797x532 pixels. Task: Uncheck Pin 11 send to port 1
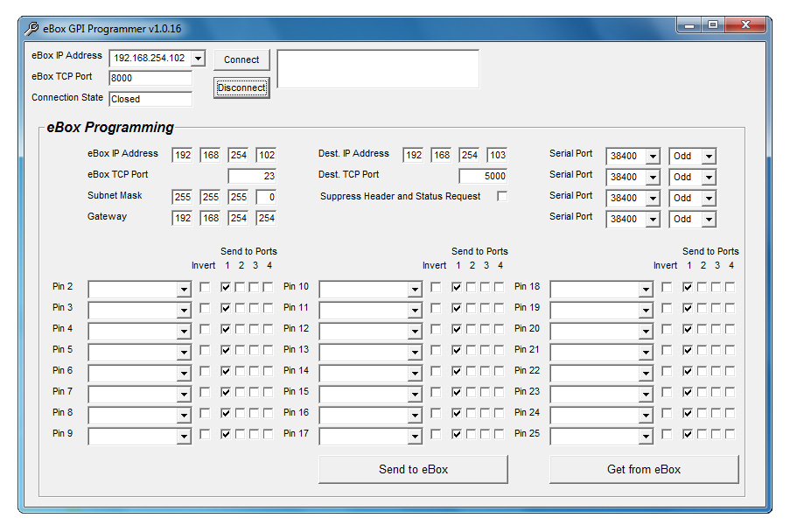click(457, 308)
